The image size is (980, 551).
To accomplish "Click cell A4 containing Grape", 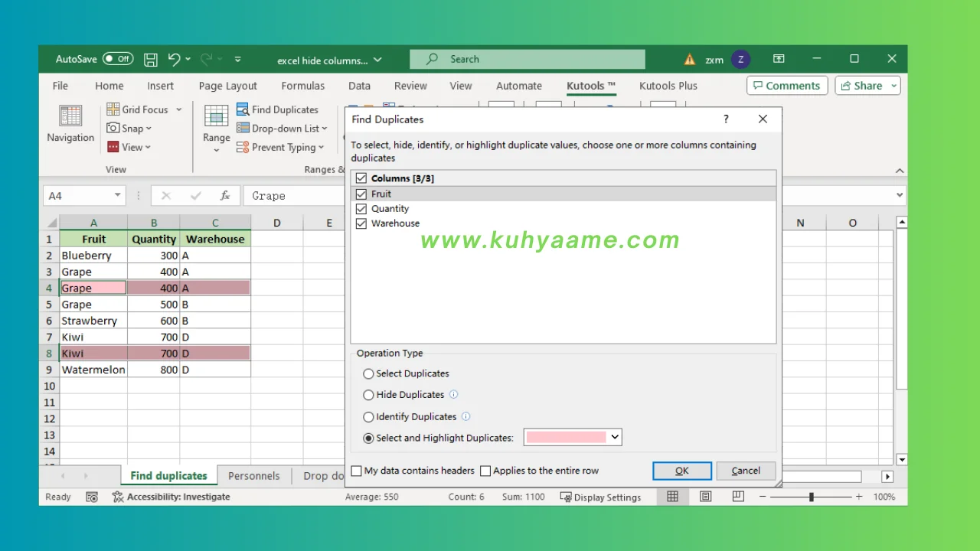I will pyautogui.click(x=93, y=288).
